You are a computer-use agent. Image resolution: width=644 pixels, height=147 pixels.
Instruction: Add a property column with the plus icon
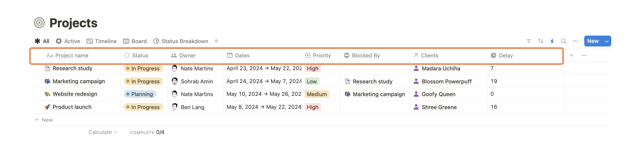tap(571, 55)
